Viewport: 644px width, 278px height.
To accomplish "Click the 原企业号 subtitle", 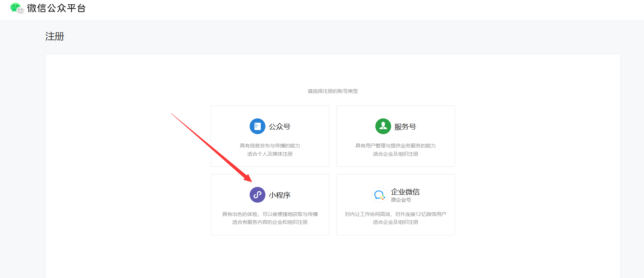I will [x=401, y=200].
